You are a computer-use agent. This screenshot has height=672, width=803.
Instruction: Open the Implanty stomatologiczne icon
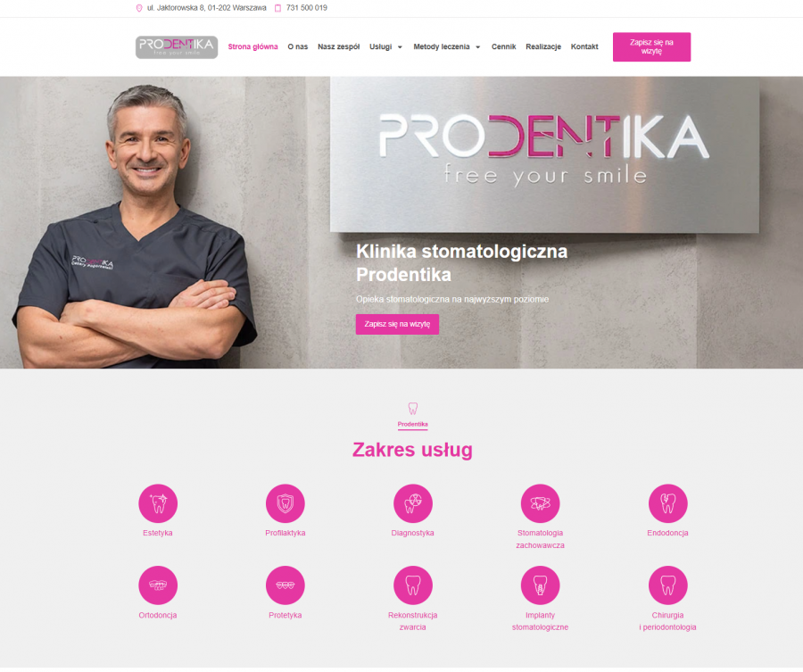[541, 585]
